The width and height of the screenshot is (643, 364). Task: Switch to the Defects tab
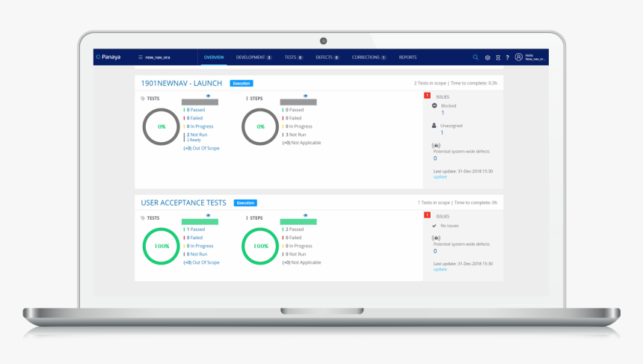(x=327, y=58)
